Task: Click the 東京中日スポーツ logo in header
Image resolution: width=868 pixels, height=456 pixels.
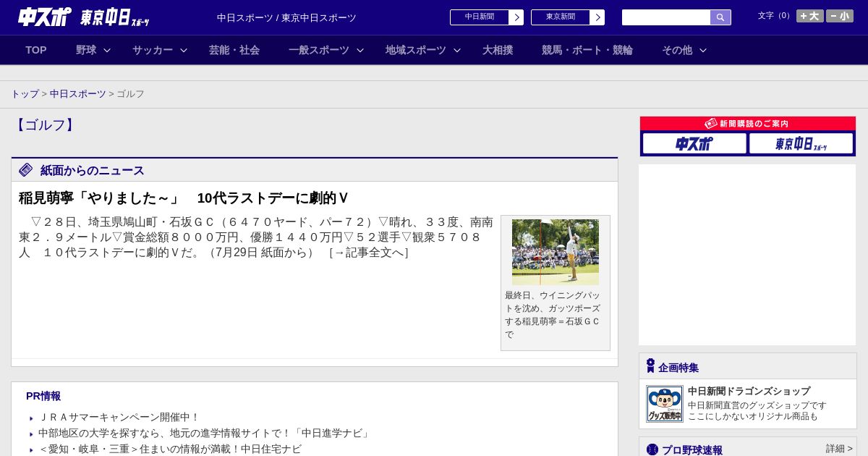Action: pos(115,17)
